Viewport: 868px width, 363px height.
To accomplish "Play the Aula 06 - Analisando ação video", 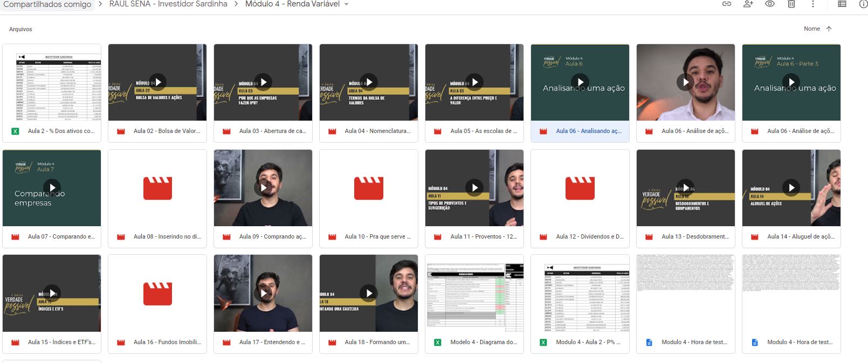I will point(580,82).
